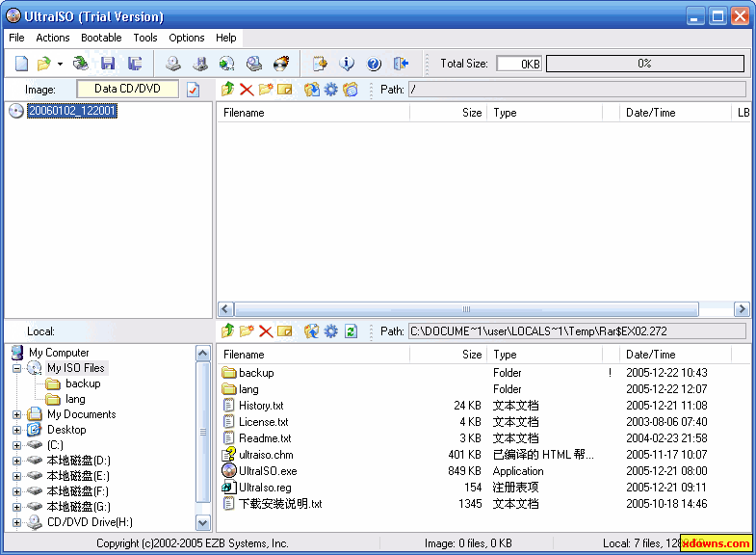756x555 pixels.
Task: Click the folder label icon right of the image gear
Action: (351, 90)
